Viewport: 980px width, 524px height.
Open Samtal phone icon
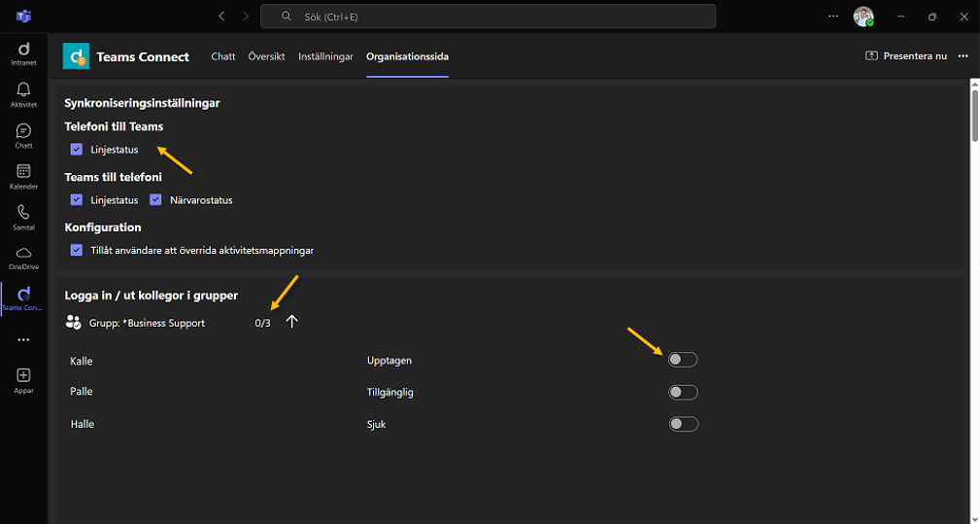23,218
